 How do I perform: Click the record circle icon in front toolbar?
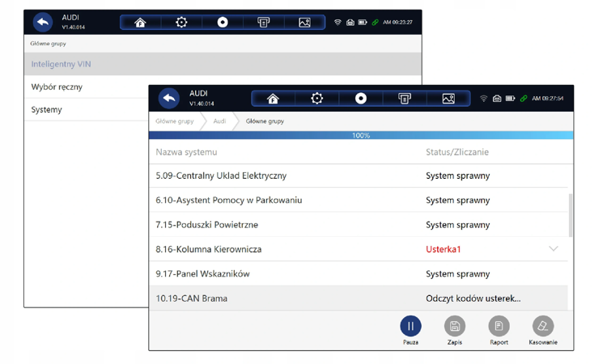coord(361,99)
